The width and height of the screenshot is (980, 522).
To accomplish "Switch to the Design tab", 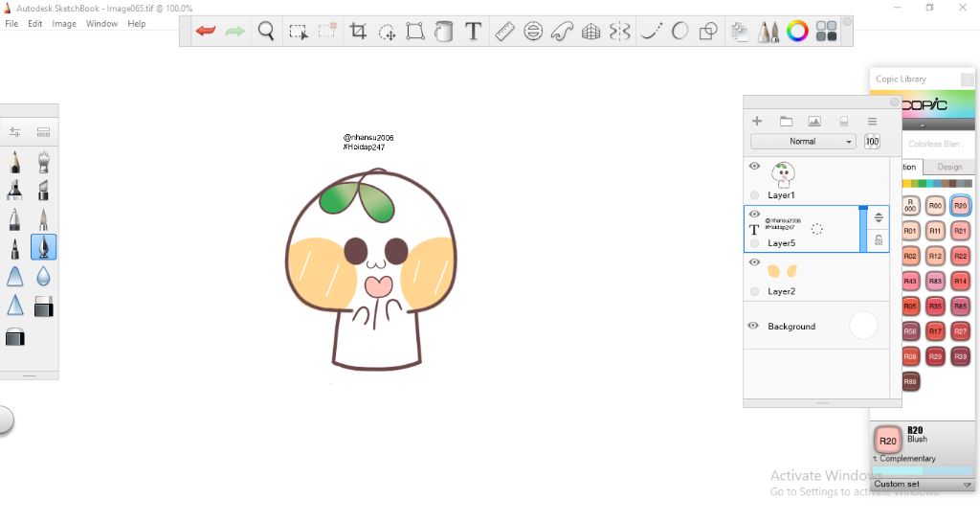I will 949,167.
